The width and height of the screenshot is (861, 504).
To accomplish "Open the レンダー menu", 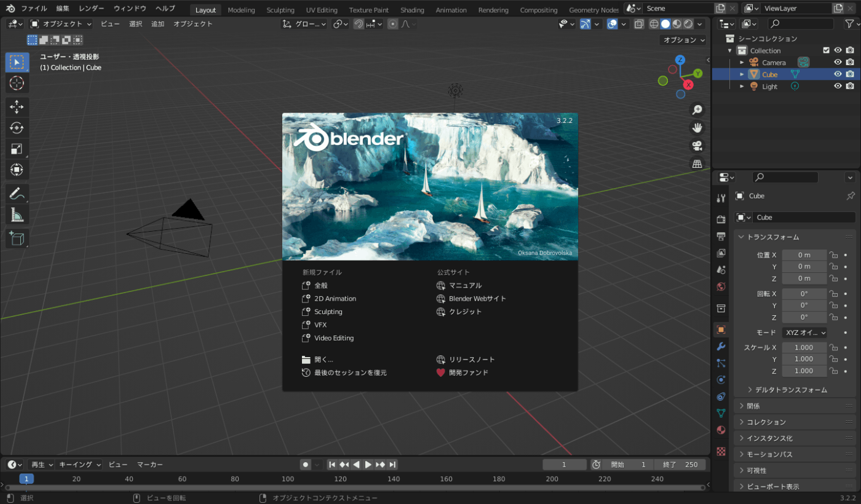I will (x=91, y=9).
